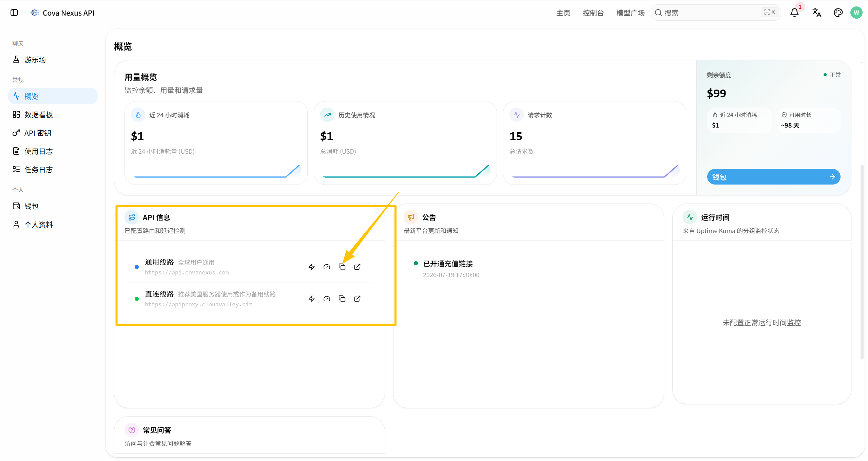Copy the 通用线路 API URL
Image resolution: width=868 pixels, height=461 pixels.
pos(342,267)
